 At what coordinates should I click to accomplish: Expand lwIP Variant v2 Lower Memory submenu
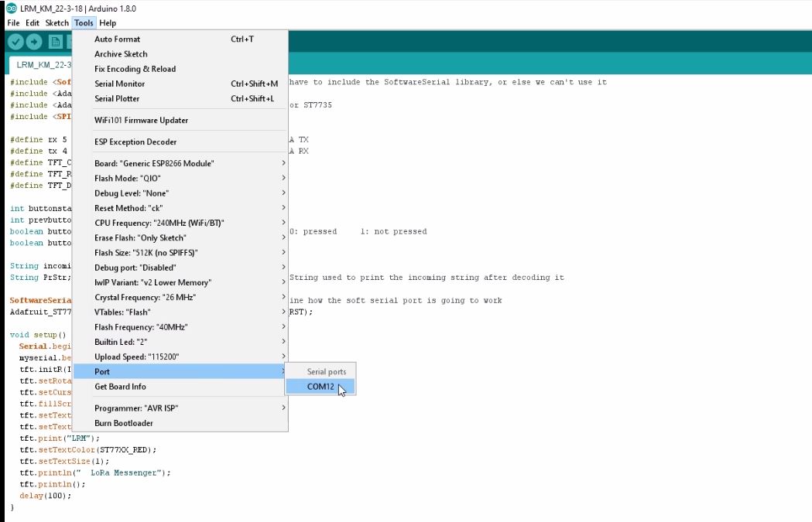pyautogui.click(x=180, y=282)
